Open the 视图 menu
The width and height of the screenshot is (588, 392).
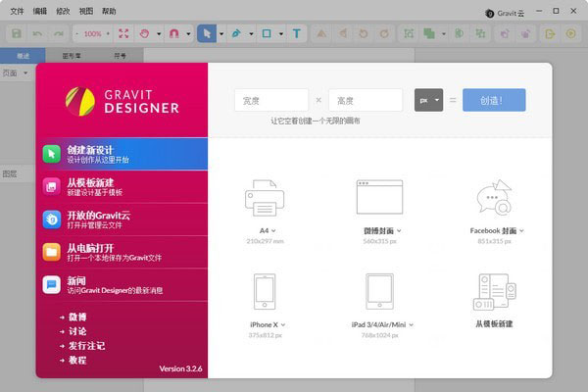[x=85, y=10]
